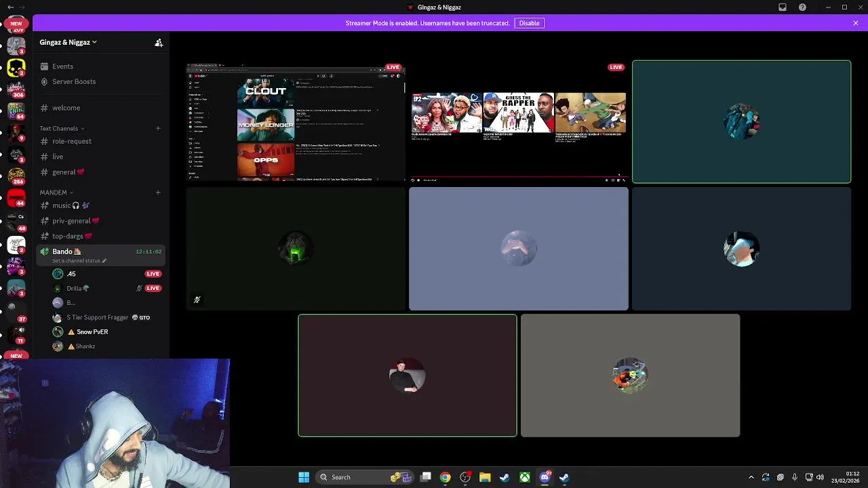The width and height of the screenshot is (868, 488).
Task: Disable Streamer Mode from the purple banner
Action: 529,23
